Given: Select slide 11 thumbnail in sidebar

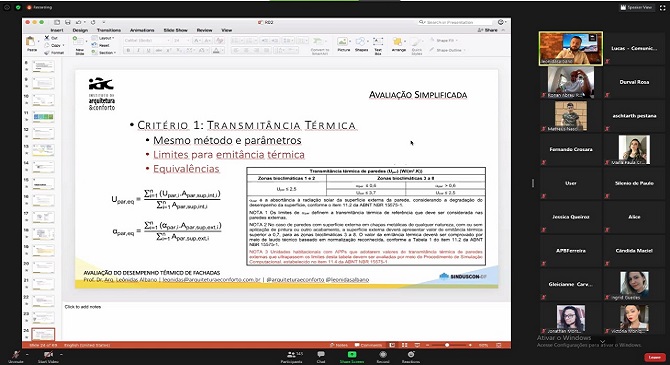Looking at the screenshot, I should pyautogui.click(x=43, y=116).
